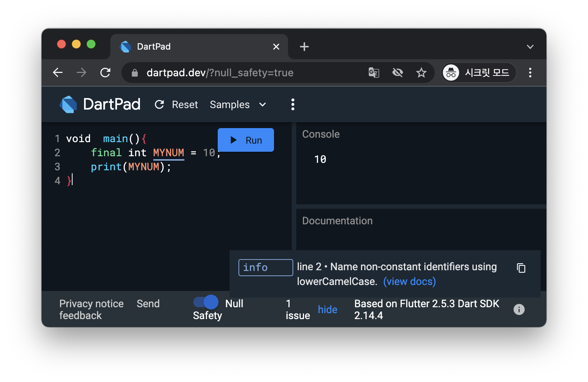The width and height of the screenshot is (588, 382).
Task: Hide the issues panel
Action: (x=328, y=309)
